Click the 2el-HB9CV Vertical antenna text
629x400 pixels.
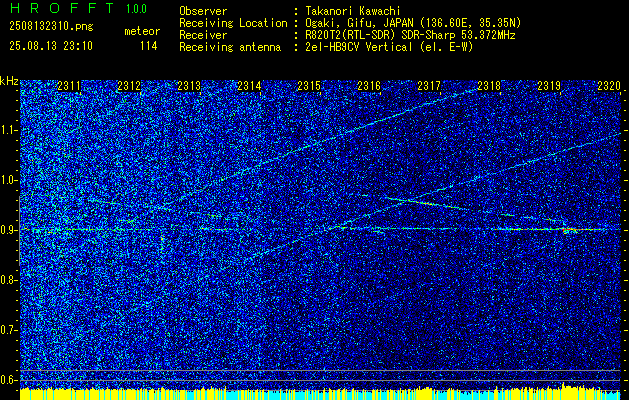(x=390, y=47)
